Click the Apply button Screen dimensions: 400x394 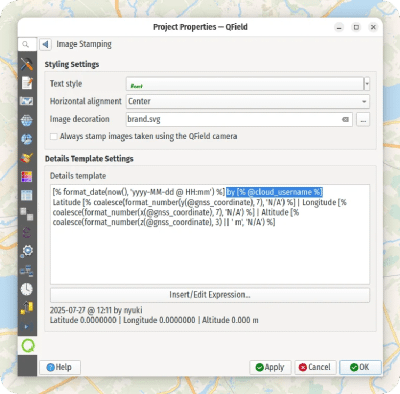pos(270,367)
